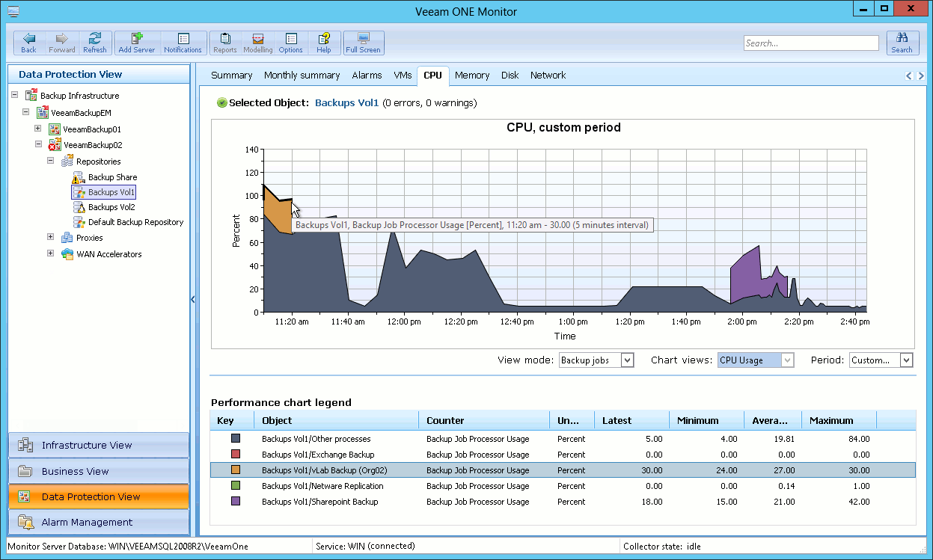Click the Help toolbar icon
933x560 pixels.
tap(324, 43)
